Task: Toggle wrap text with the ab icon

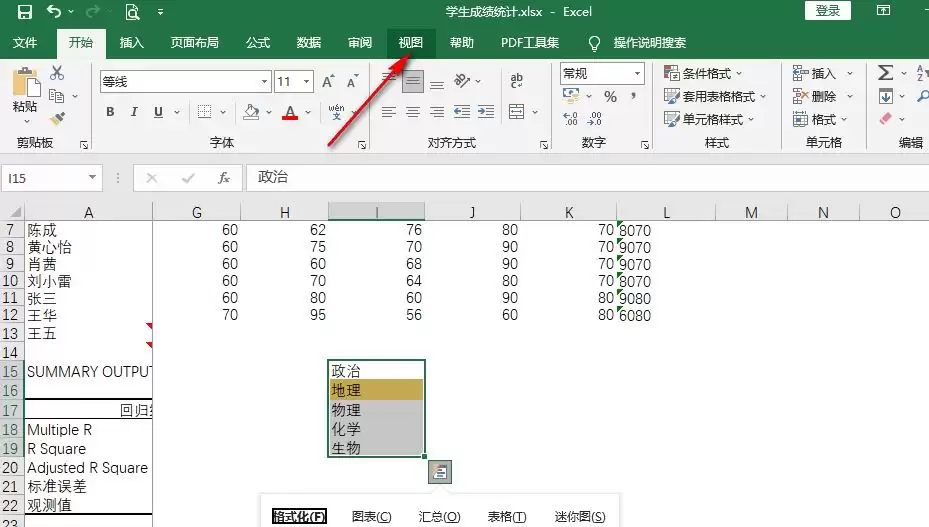Action: pyautogui.click(x=517, y=81)
